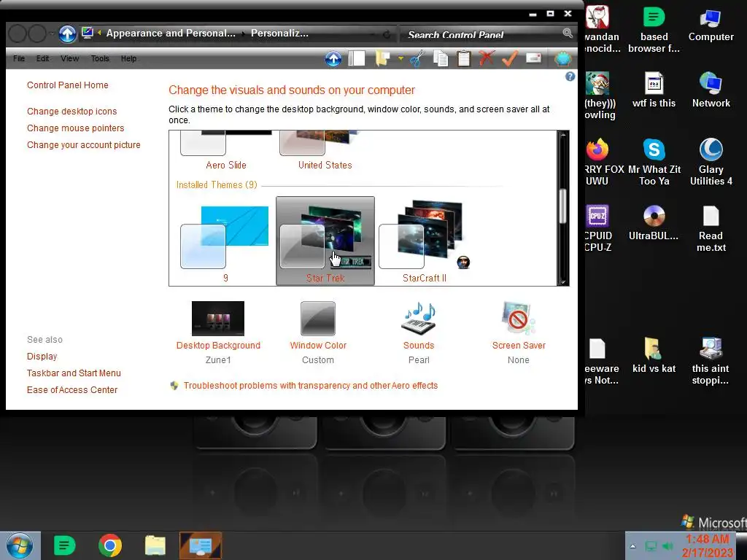Click the Up one level icon in the toolbar

pos(333,58)
